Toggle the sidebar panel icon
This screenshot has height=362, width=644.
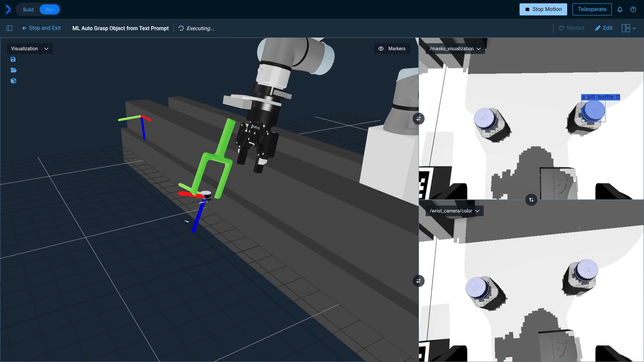click(9, 28)
